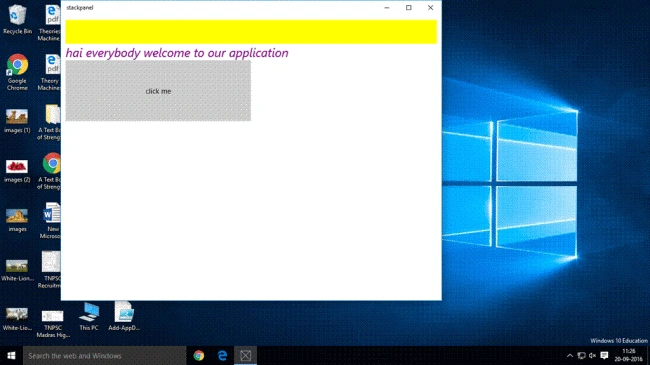Select the New Microsoft Word document icon

(x=51, y=221)
